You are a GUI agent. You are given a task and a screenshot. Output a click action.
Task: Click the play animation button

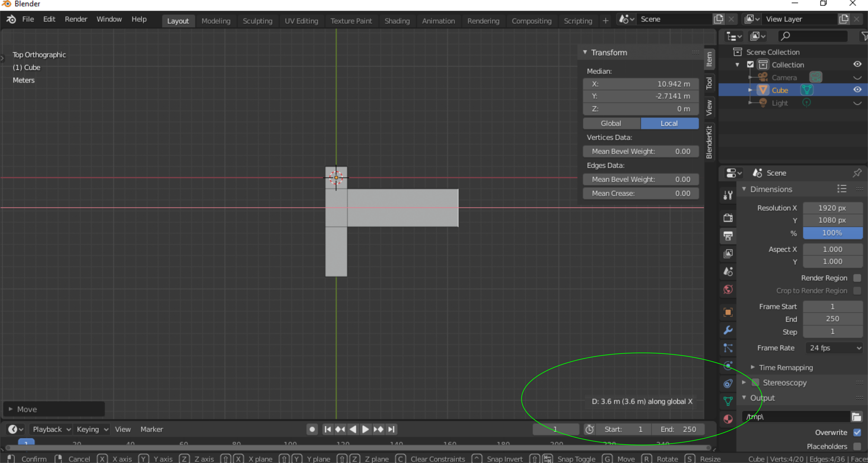(365, 429)
